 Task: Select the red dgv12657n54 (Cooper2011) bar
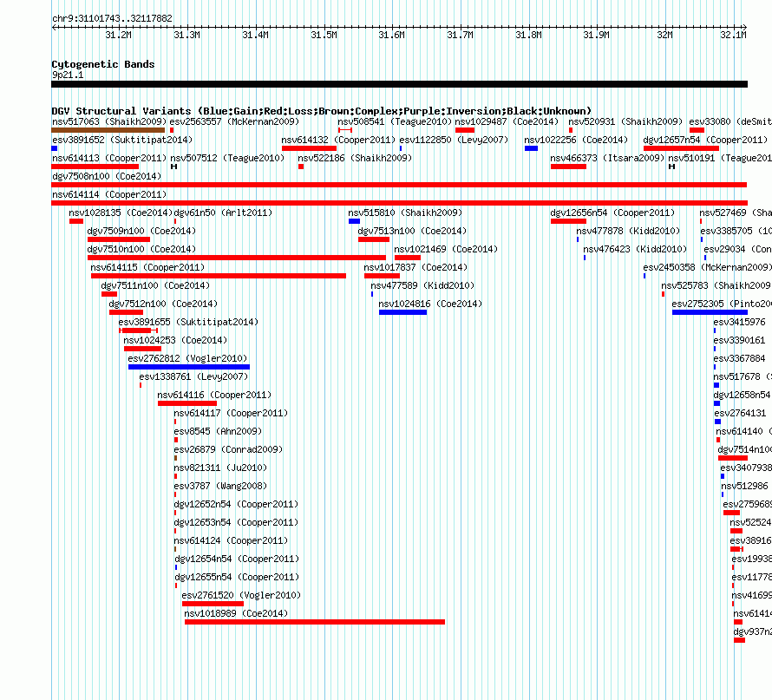(x=681, y=148)
